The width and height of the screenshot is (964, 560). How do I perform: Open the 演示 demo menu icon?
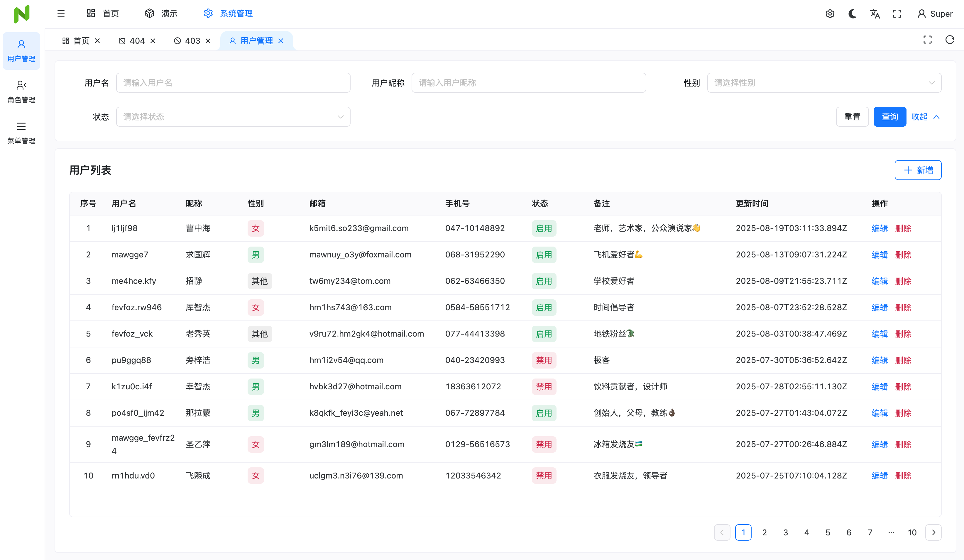(149, 13)
